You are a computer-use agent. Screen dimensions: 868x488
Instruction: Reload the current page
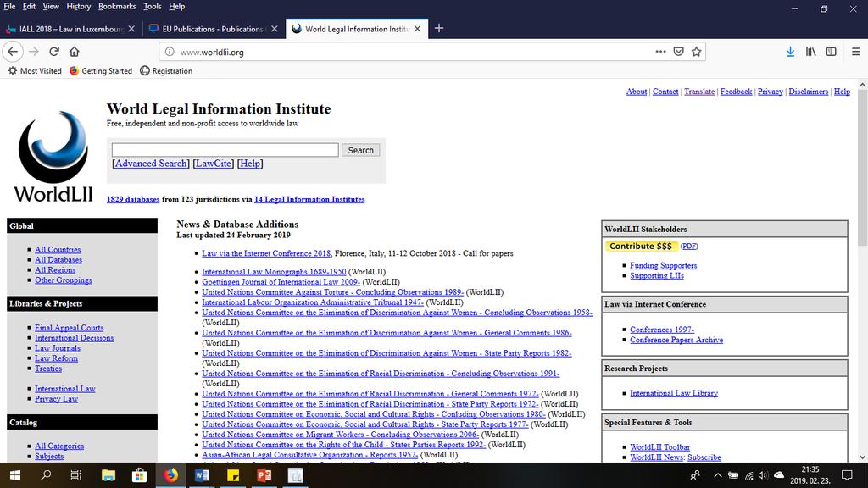point(53,52)
